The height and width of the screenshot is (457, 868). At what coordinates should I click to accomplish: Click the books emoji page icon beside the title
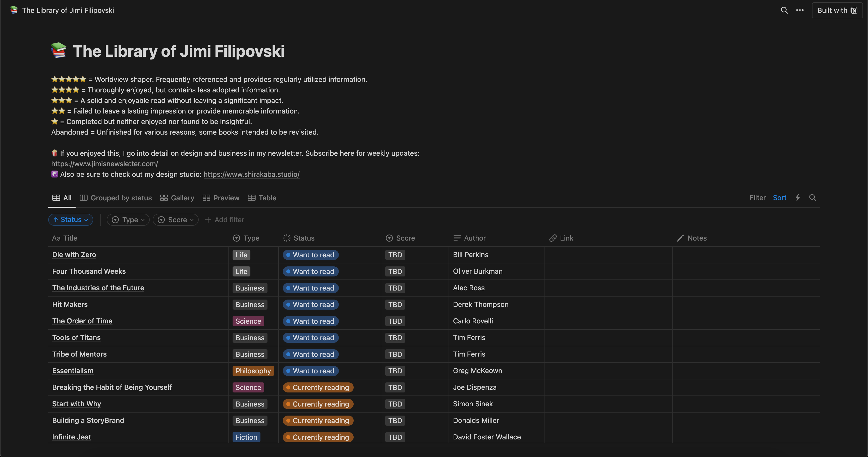pos(59,51)
